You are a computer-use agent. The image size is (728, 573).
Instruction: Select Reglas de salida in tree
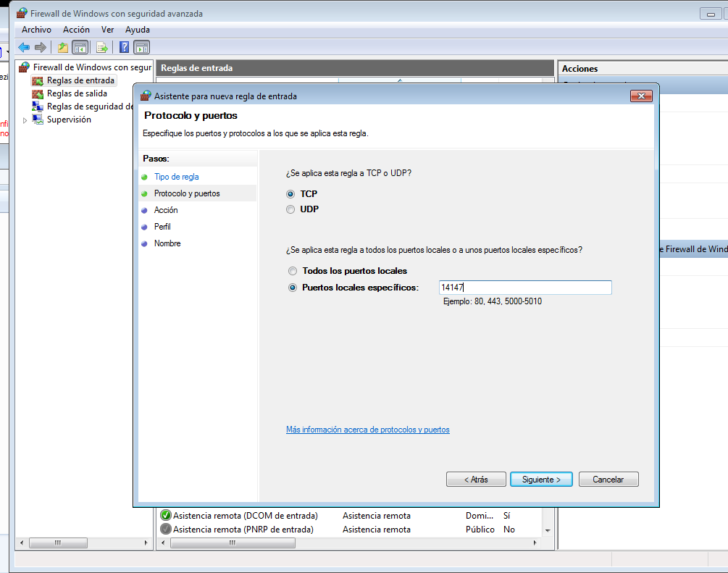point(77,93)
